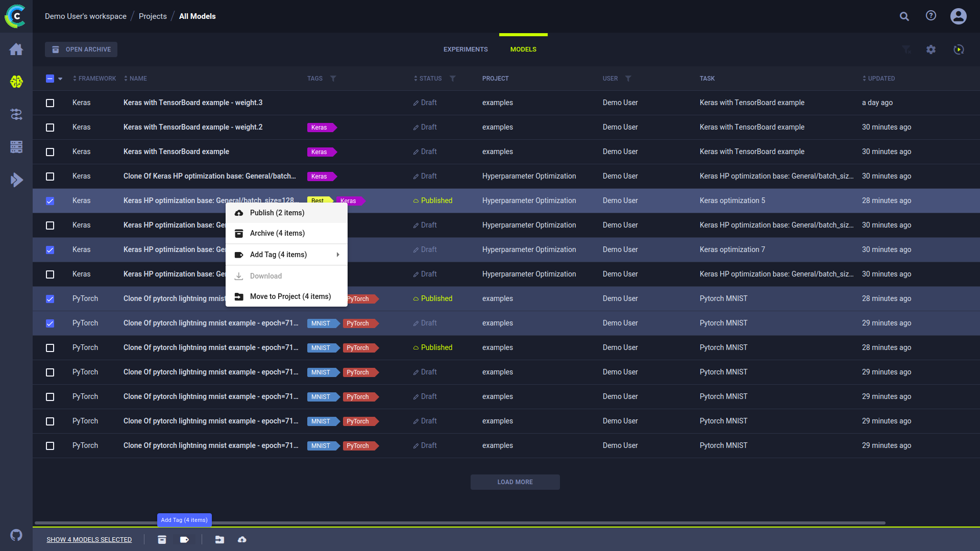980x551 pixels.
Task: Click MNIST tag on the Published PyTorch row
Action: point(323,348)
